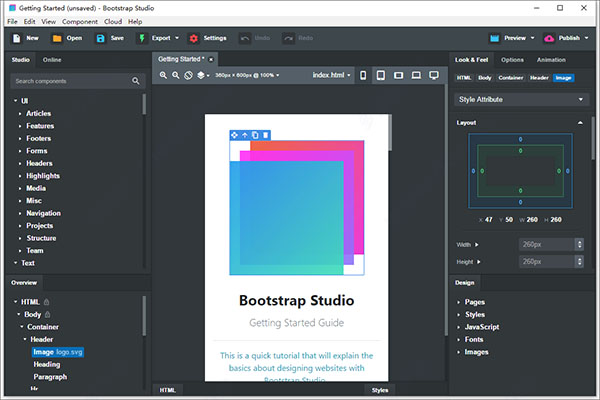Screen dimensions: 600x400
Task: Select the Heading item in Overview tree
Action: [47, 364]
